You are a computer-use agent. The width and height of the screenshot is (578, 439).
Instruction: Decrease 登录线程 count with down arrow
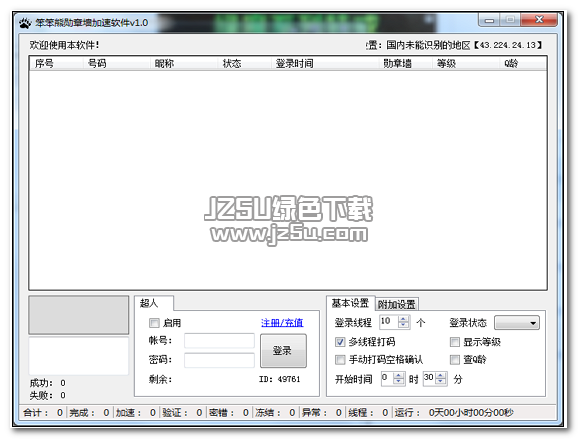(x=404, y=325)
